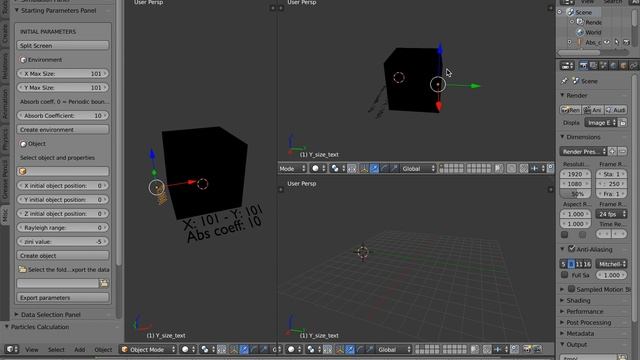Image resolution: width=640 pixels, height=360 pixels.
Task: Switch to the Misc tab in the tool shelf
Action: [x=5, y=215]
